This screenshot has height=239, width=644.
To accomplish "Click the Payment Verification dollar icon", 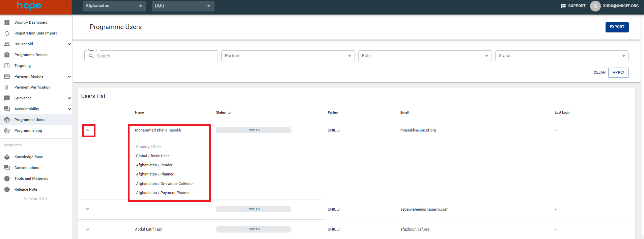I will [x=7, y=87].
